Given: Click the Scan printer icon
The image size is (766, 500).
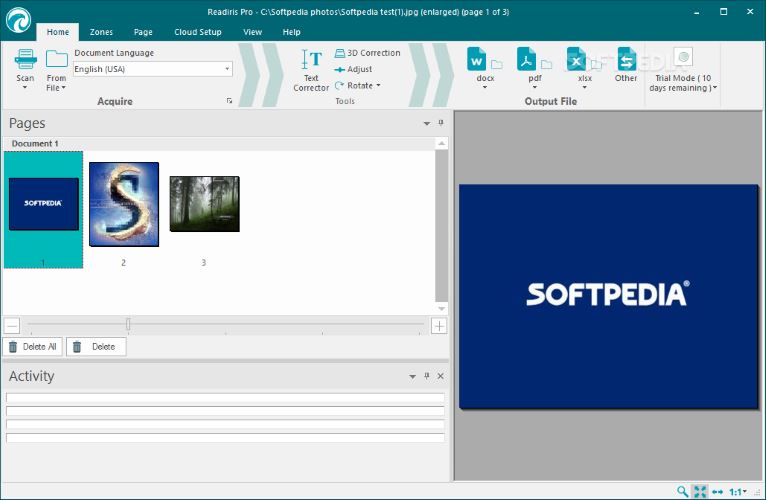Looking at the screenshot, I should tap(25, 59).
